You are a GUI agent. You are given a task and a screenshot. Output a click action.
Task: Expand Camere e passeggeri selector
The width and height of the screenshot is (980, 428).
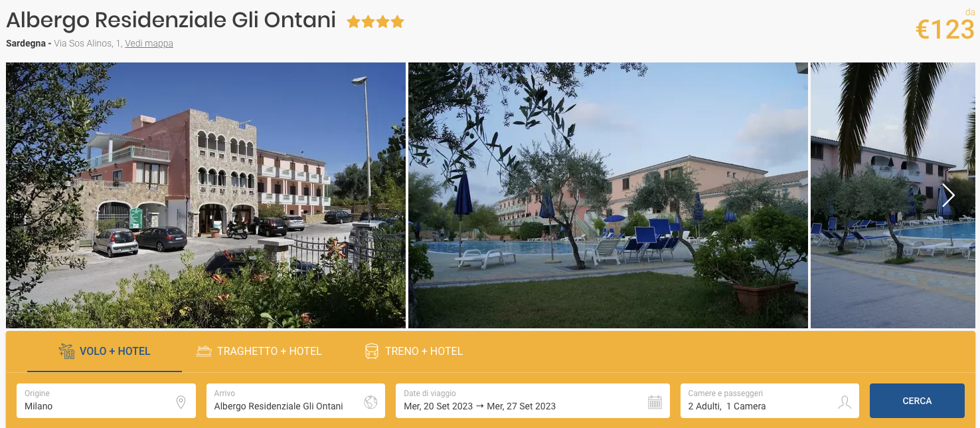(770, 401)
